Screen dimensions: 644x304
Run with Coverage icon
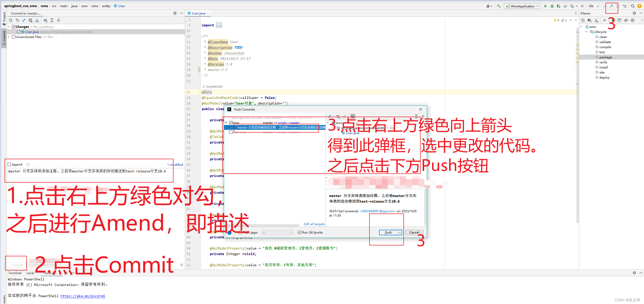pos(559,6)
